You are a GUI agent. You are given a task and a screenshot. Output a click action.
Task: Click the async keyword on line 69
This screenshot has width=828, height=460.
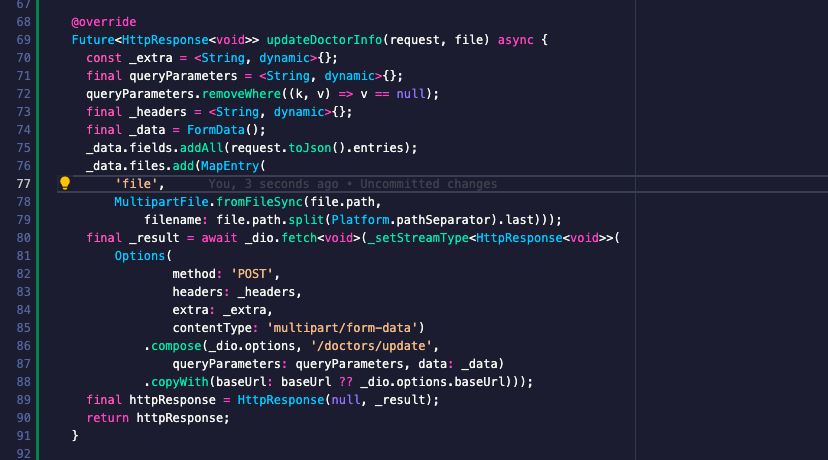click(515, 40)
